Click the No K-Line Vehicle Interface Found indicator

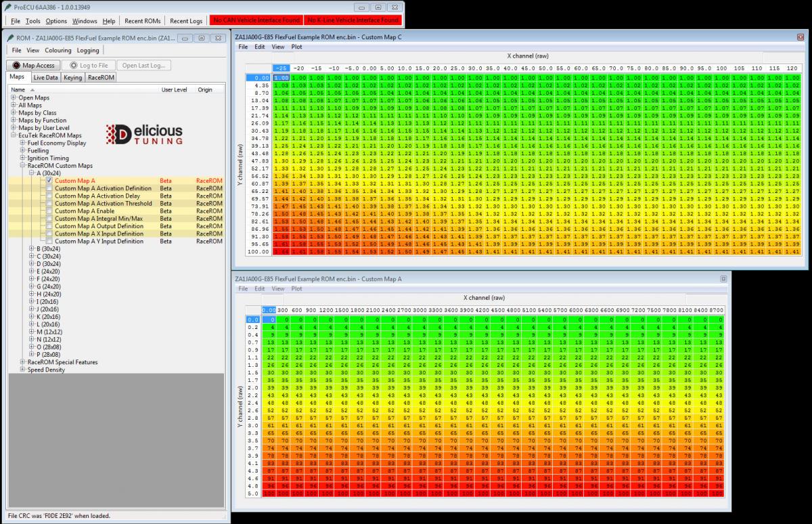[353, 21]
